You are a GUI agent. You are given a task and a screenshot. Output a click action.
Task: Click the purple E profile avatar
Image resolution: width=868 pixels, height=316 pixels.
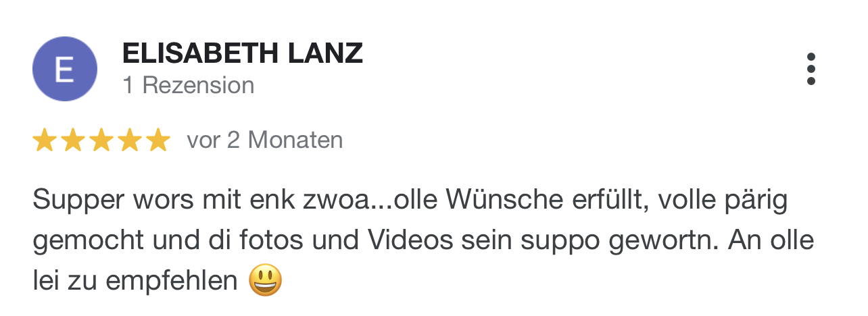pos(65,69)
